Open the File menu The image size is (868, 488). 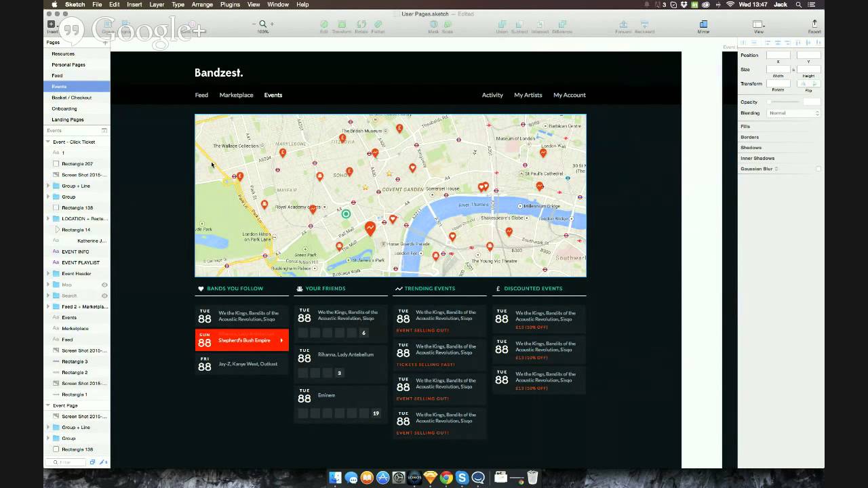pyautogui.click(x=97, y=5)
